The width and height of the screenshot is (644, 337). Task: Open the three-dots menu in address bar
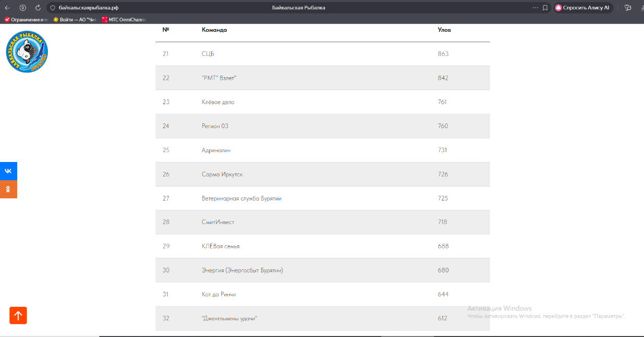click(535, 8)
